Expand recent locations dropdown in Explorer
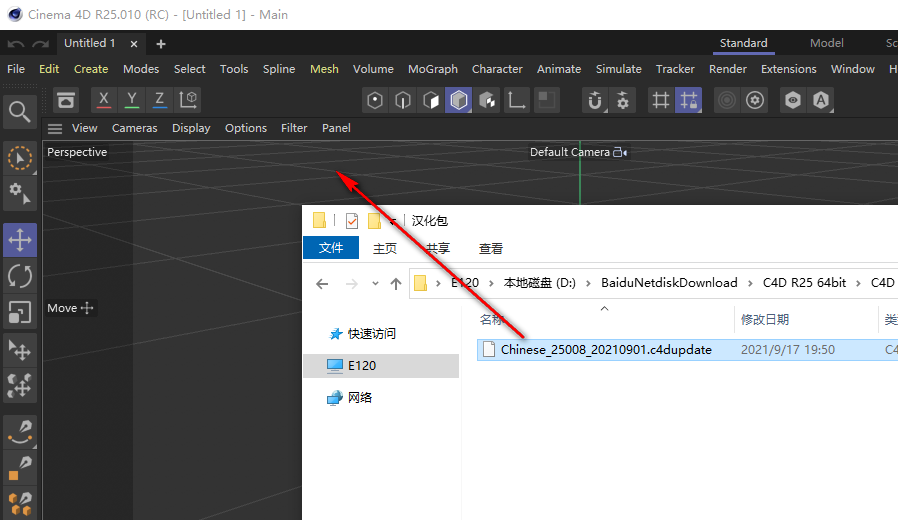Image resolution: width=898 pixels, height=520 pixels. [x=375, y=283]
